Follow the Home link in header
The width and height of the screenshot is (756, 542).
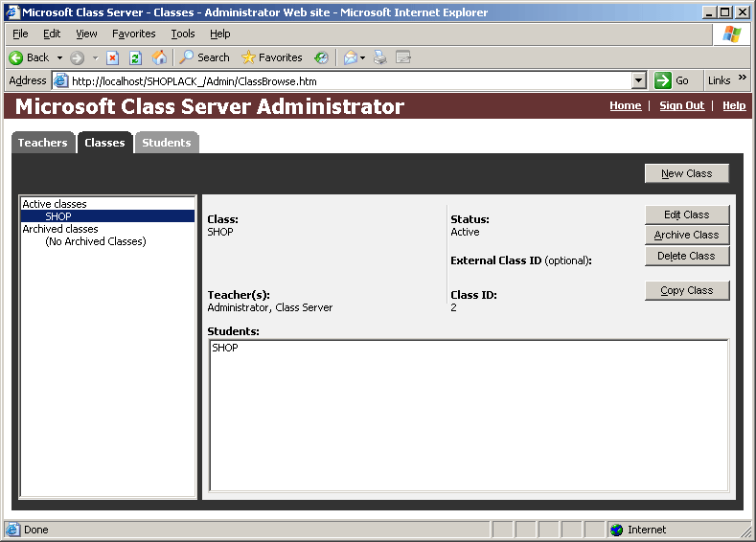(626, 105)
